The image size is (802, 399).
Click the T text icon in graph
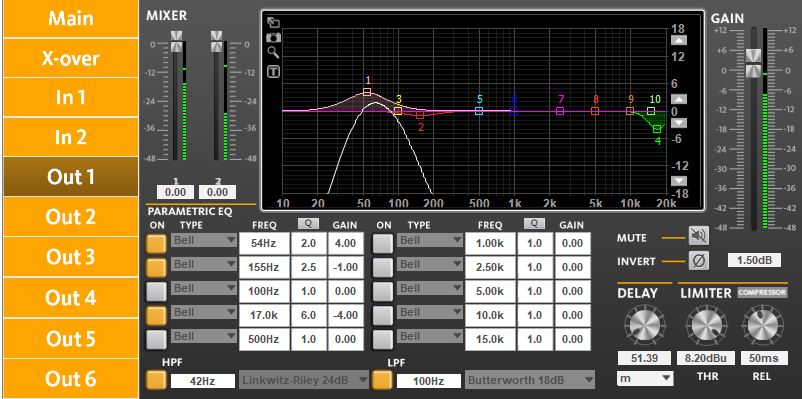pos(274,72)
